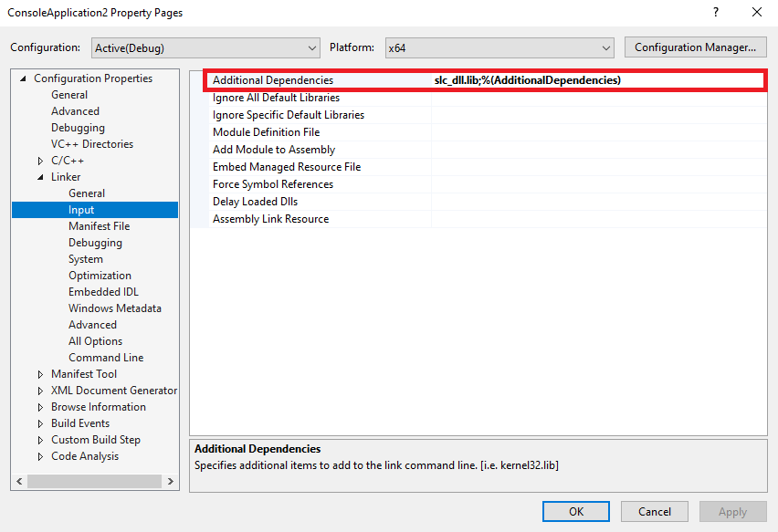Collapse the Configuration Properties tree node
778x532 pixels.
point(24,78)
